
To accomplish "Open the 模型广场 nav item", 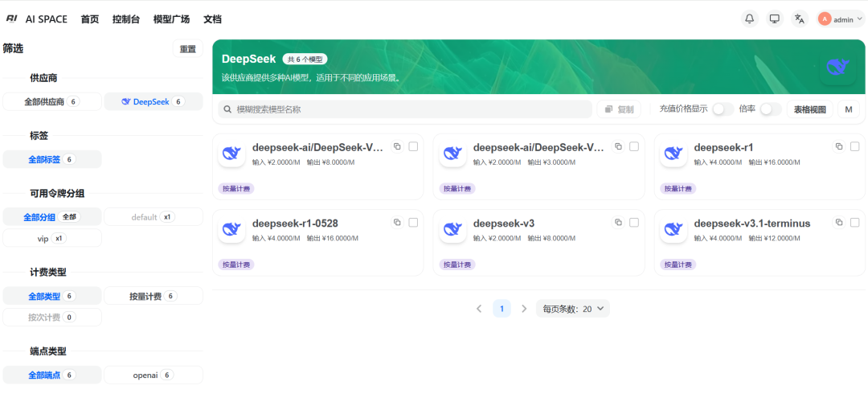I will tap(172, 19).
